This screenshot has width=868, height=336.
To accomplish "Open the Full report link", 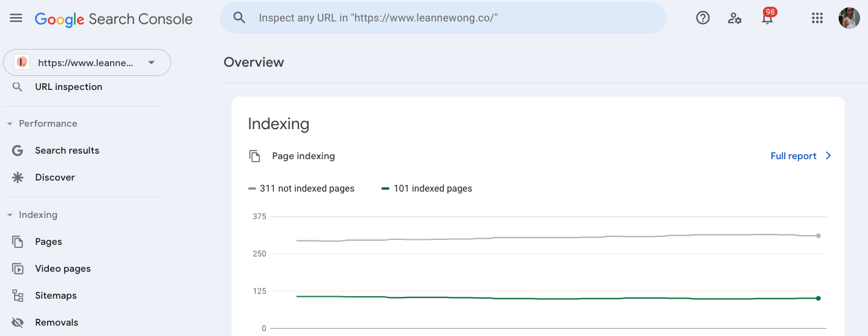I will tap(793, 156).
